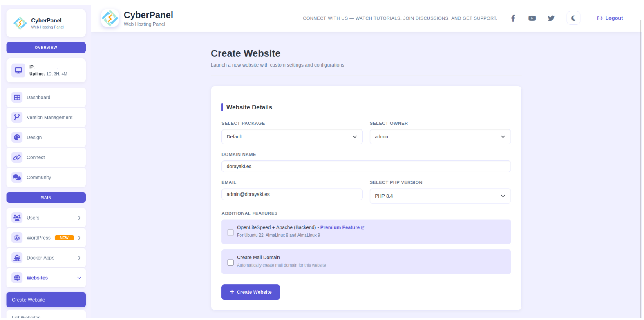Viewport: 644px width, 320px height.
Task: Click the NEW badge next to WordPress
Action: [64, 238]
